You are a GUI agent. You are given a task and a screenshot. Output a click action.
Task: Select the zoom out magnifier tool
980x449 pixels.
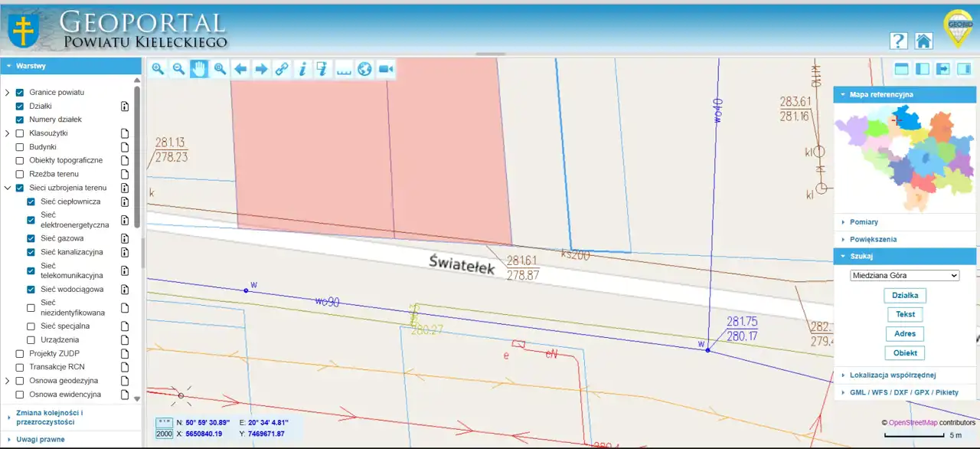[x=178, y=69]
